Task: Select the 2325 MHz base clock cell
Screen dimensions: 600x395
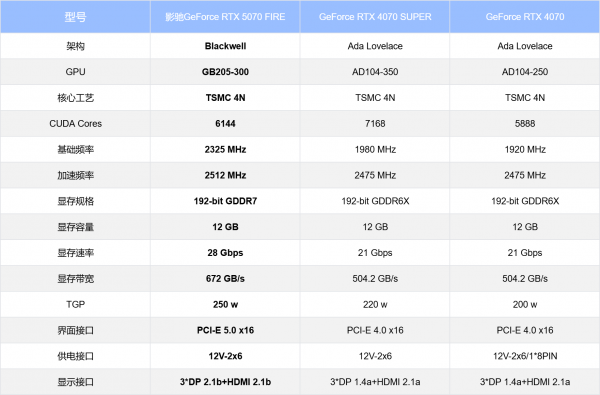Action: point(225,149)
